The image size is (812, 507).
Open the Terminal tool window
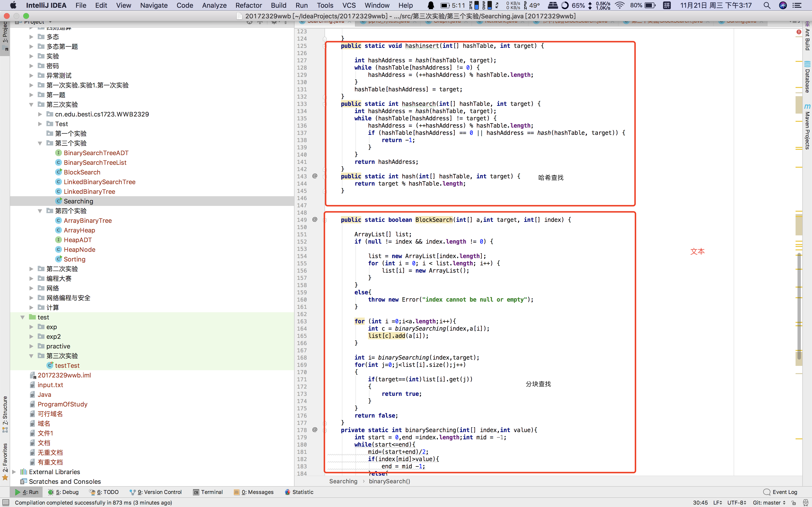coord(208,492)
